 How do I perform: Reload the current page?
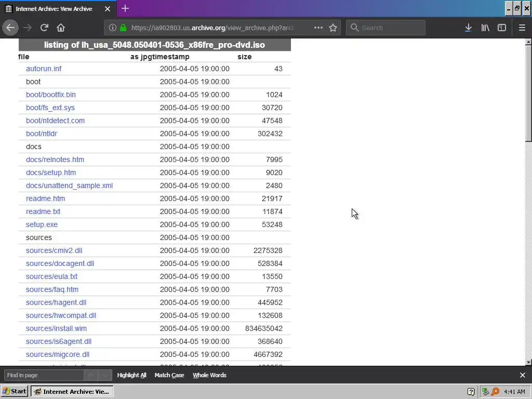click(x=44, y=28)
